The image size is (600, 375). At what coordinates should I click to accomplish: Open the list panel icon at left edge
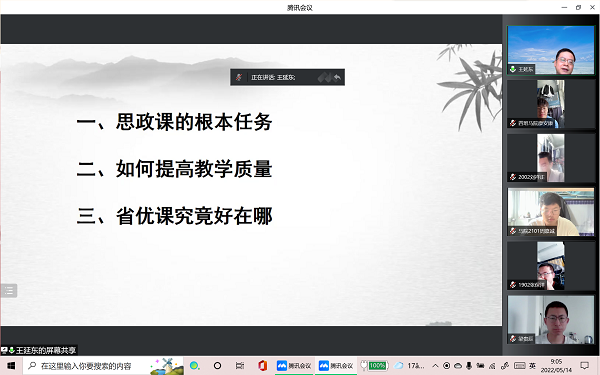(x=9, y=291)
